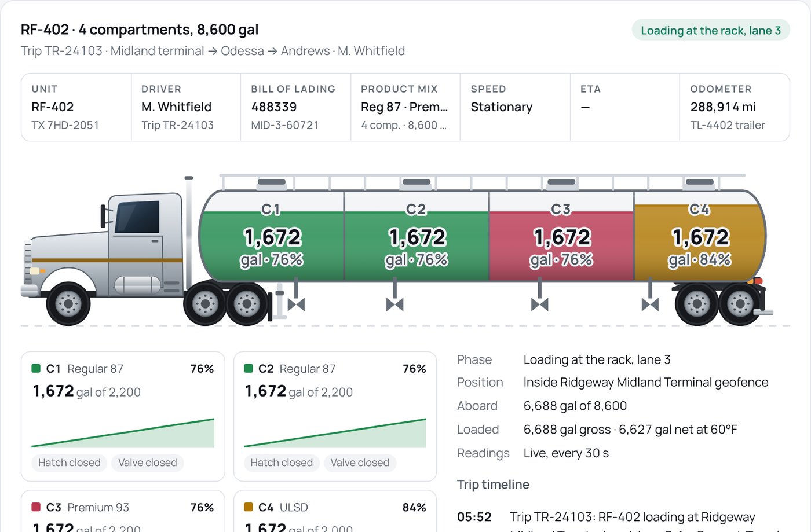Click green swatch in C2 Regular 87 card
Viewport: 811px width, 532px height.
click(x=249, y=368)
